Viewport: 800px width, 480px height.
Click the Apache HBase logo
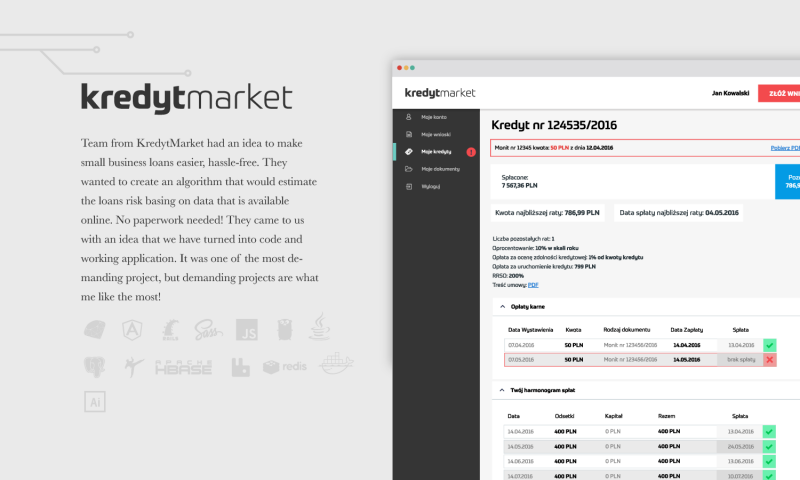point(183,367)
